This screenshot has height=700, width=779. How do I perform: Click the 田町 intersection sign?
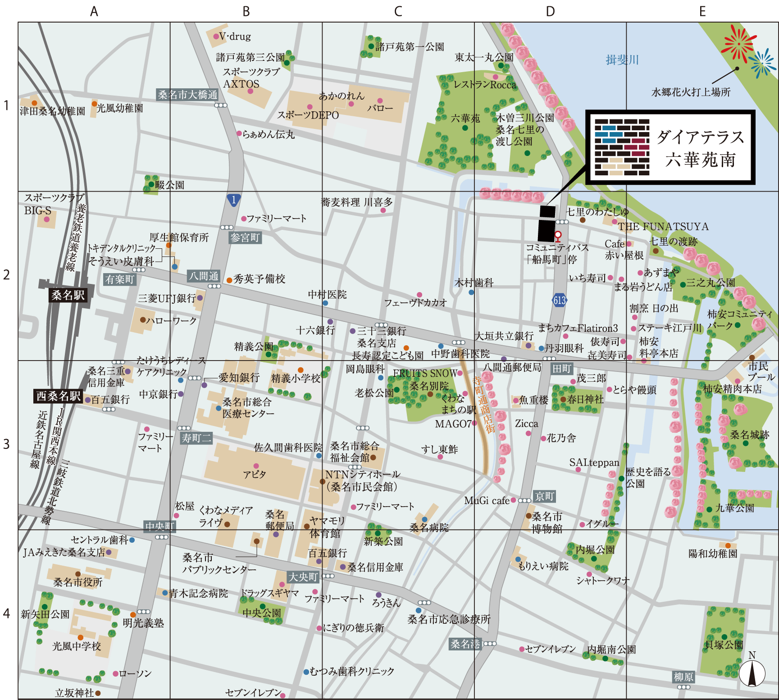[x=562, y=369]
